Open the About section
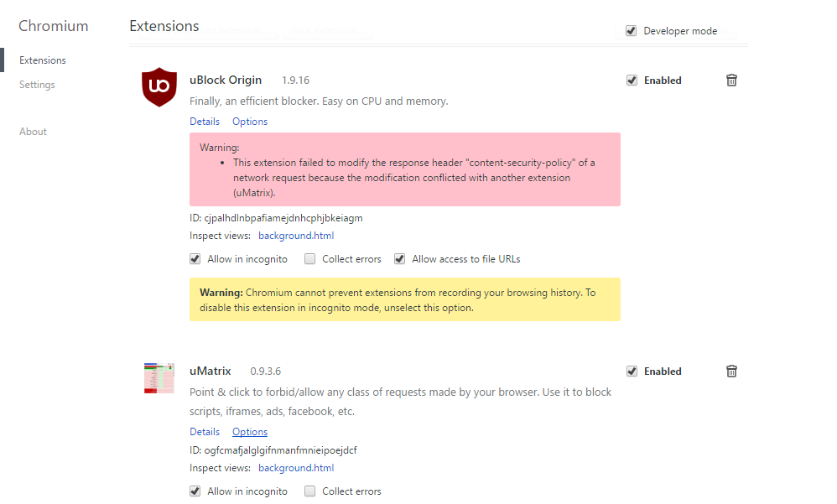This screenshot has width=837, height=504. pyautogui.click(x=33, y=131)
